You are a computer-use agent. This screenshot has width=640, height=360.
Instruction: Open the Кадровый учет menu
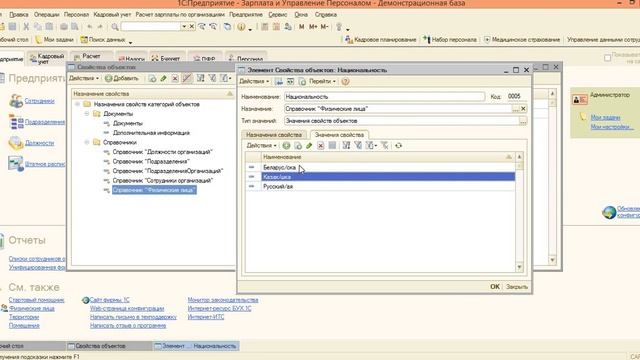(112, 15)
